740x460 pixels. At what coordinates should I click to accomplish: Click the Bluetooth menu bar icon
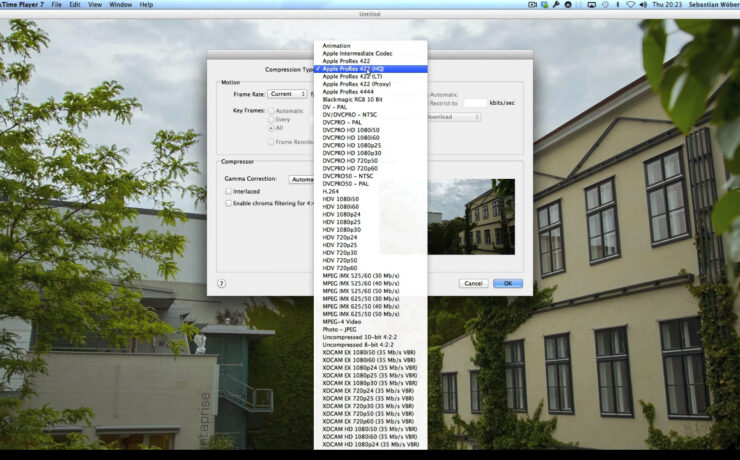pos(618,5)
